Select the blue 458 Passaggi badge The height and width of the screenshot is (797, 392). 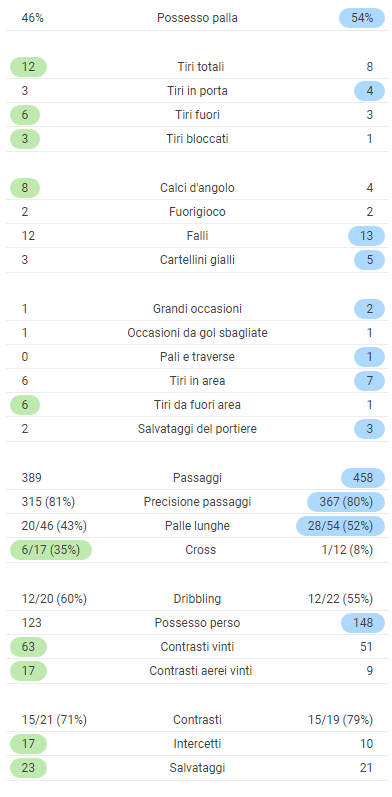pyautogui.click(x=364, y=478)
